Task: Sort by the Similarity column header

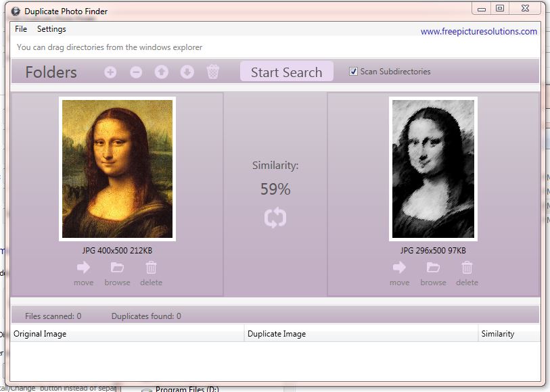Action: [509, 334]
